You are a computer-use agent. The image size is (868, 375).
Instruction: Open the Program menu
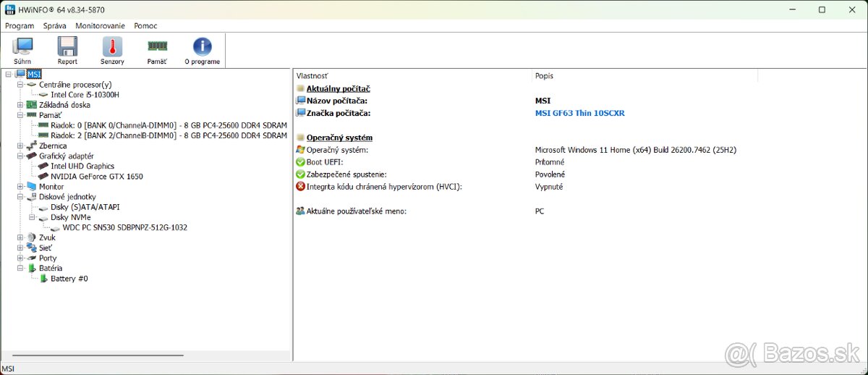point(20,25)
